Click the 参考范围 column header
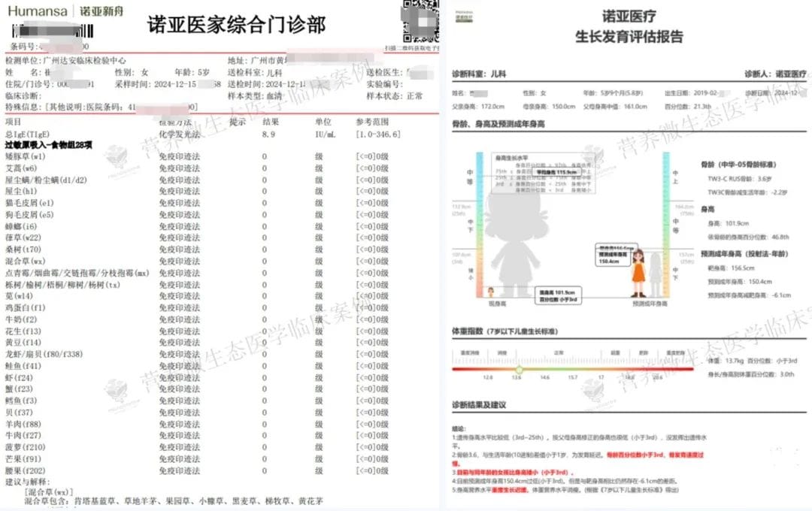This screenshot has width=812, height=511. pos(372,122)
